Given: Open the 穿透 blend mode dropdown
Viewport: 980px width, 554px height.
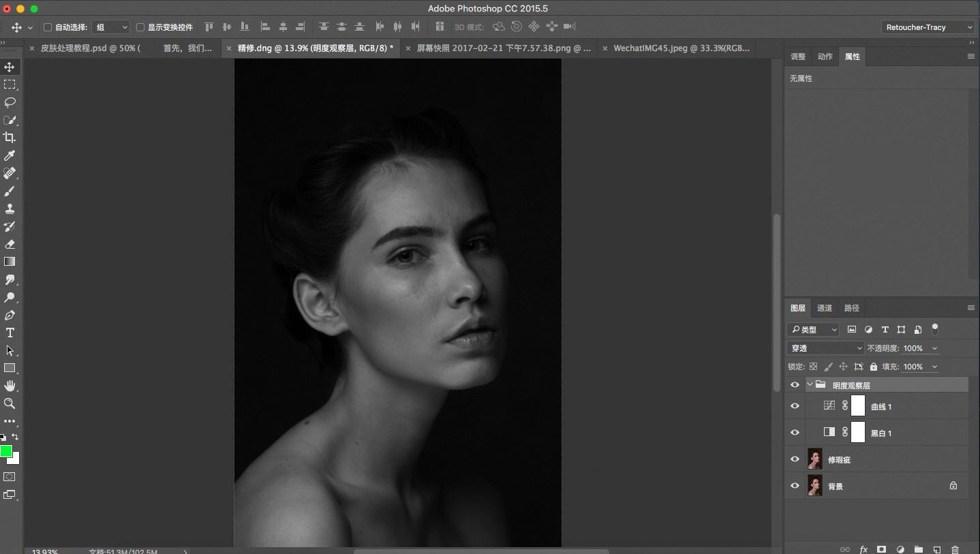Looking at the screenshot, I should 825,348.
